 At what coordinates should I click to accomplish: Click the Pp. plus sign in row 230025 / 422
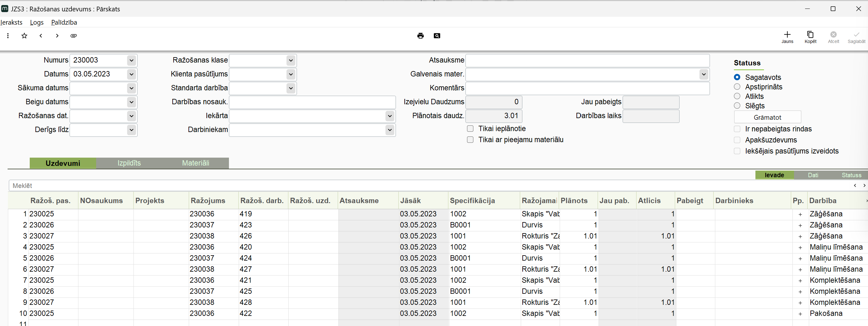(x=800, y=314)
